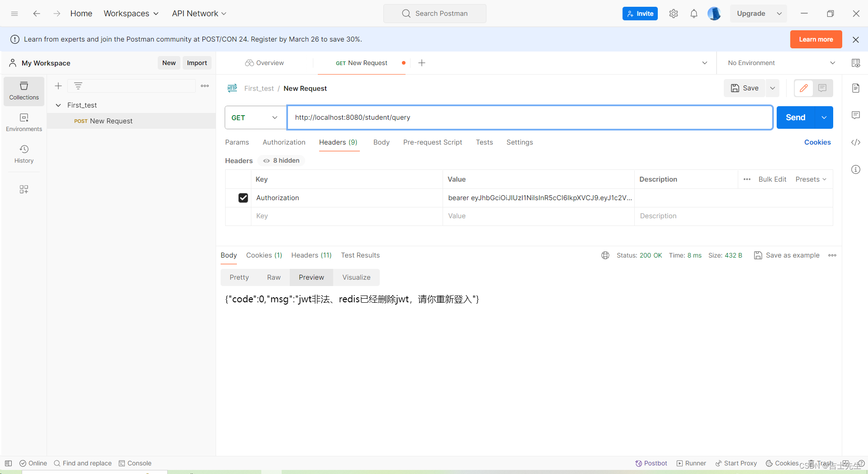Screen dimensions: 868x474
Task: Open the Collections sidebar panel
Action: [x=24, y=91]
